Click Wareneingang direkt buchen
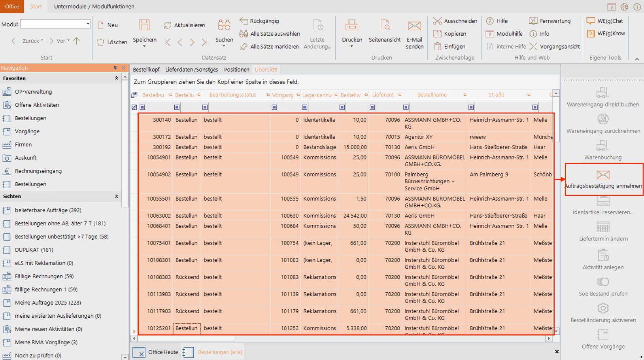 [602, 97]
